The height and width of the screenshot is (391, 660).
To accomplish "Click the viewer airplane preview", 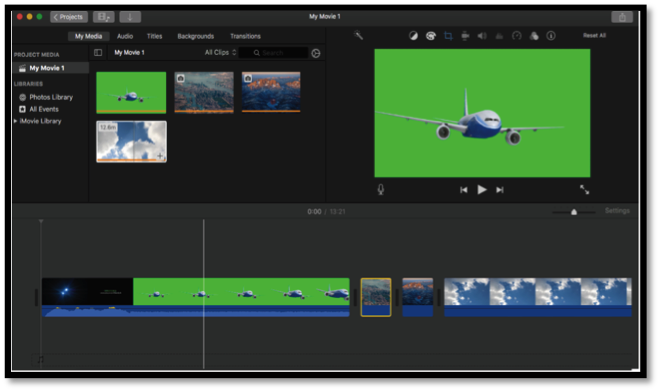I will tap(482, 113).
